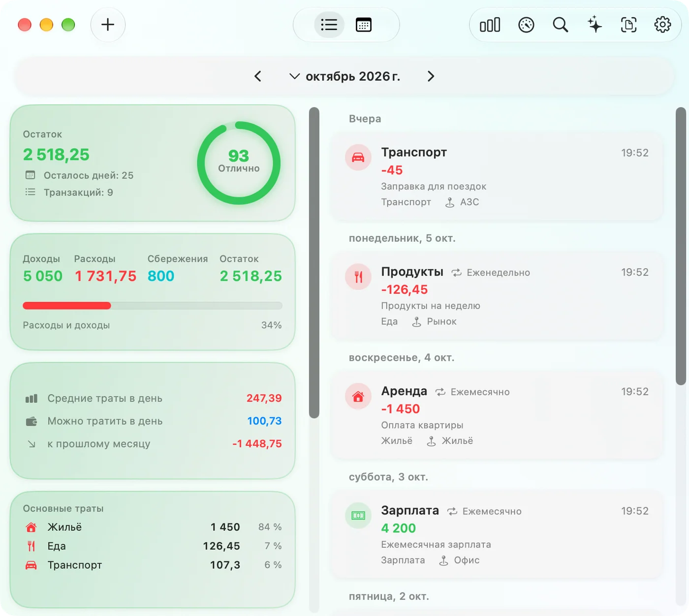Click the red Расходы и доходы progress bar
Viewport: 689px width, 616px height.
(x=67, y=306)
